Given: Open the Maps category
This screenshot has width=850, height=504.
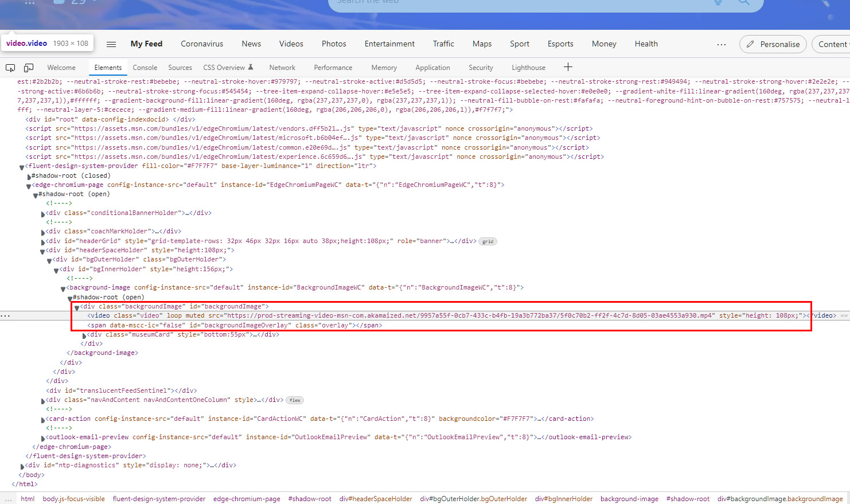Looking at the screenshot, I should [x=482, y=44].
